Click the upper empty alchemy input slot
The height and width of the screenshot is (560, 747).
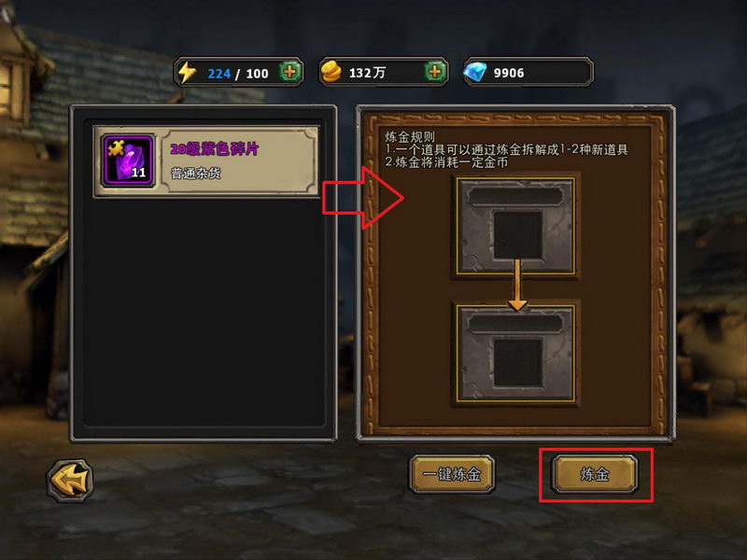[518, 235]
